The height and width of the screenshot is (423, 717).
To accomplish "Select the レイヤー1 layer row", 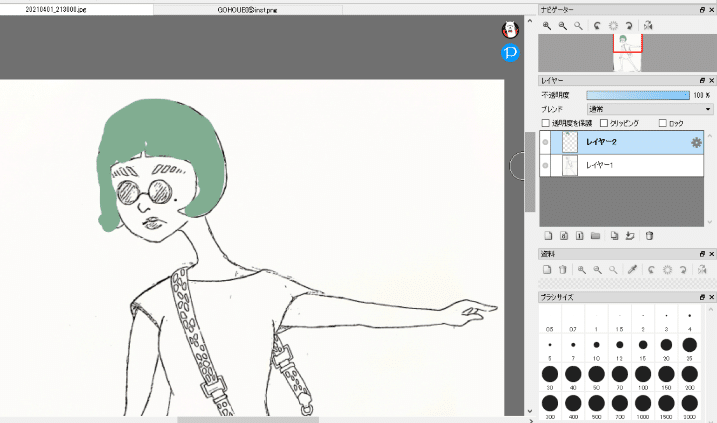I will 621,165.
